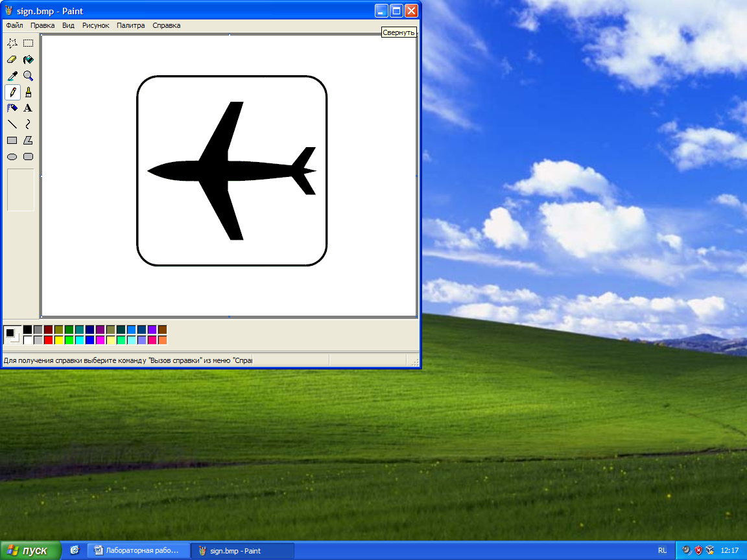Select the Polygon tool
The height and width of the screenshot is (560, 747).
29,141
